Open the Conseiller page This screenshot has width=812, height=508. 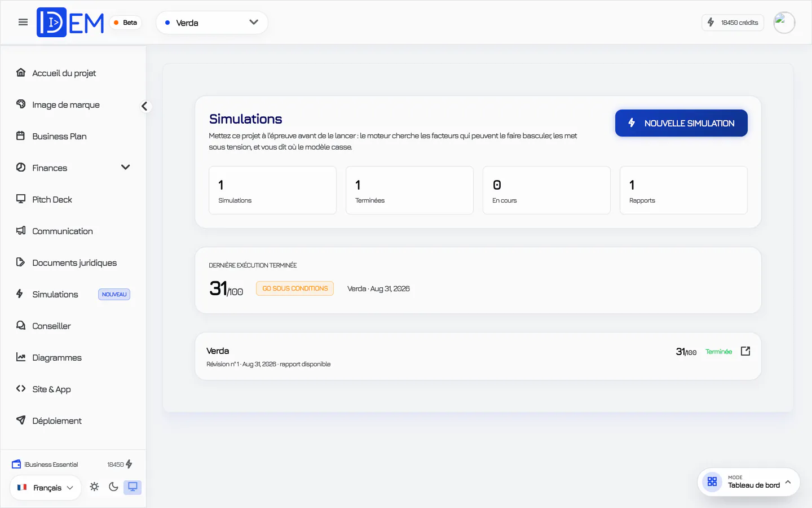tap(51, 326)
